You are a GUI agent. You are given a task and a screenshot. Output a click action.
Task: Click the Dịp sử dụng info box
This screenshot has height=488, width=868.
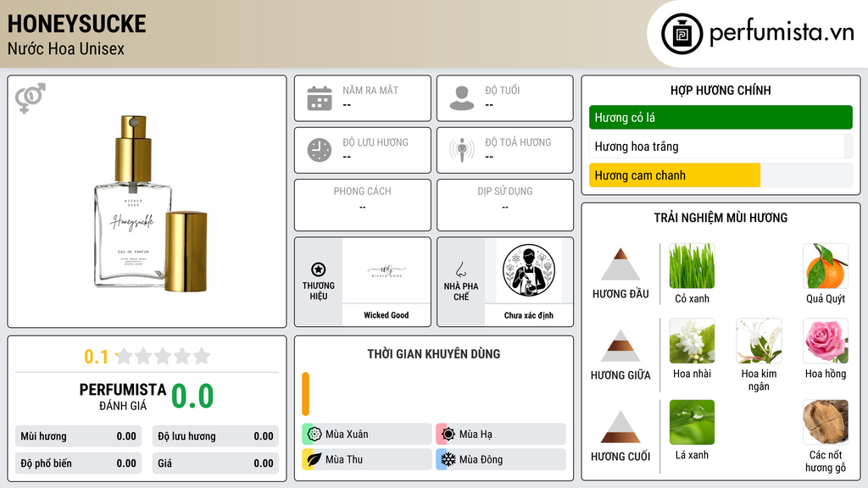pos(505,205)
